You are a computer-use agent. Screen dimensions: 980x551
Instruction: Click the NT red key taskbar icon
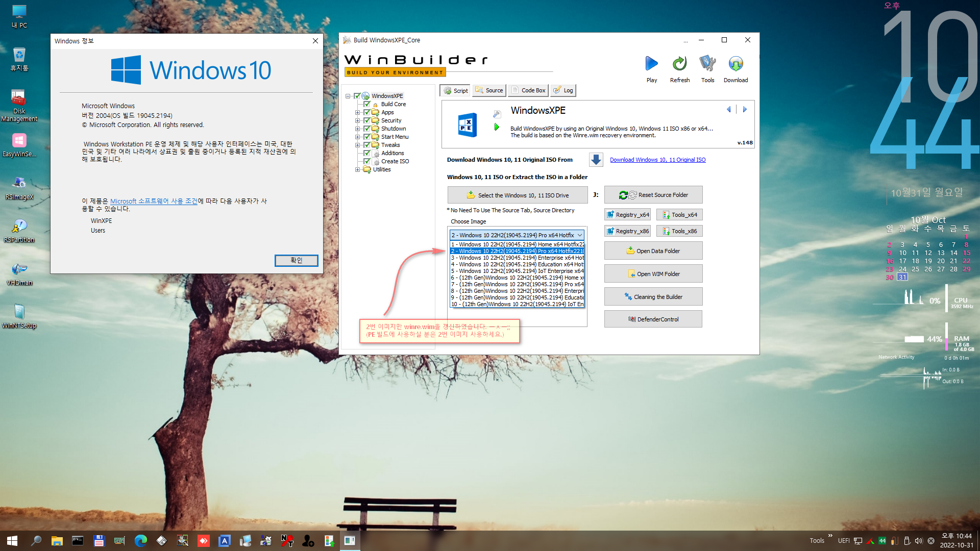tap(287, 541)
